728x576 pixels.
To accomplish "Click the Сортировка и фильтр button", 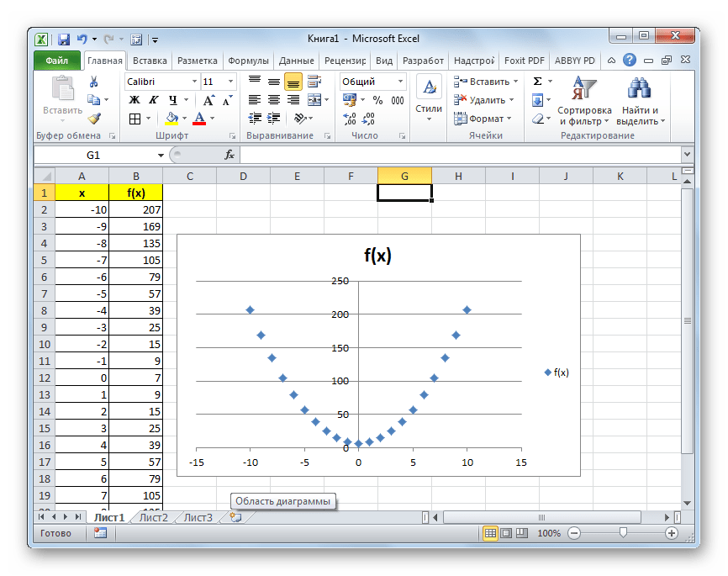I will pos(584,99).
